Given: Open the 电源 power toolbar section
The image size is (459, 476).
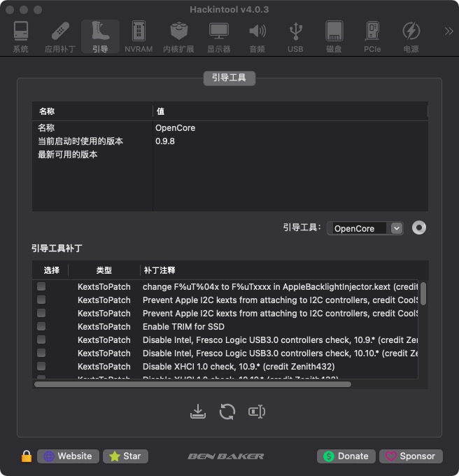Looking at the screenshot, I should tap(411, 36).
